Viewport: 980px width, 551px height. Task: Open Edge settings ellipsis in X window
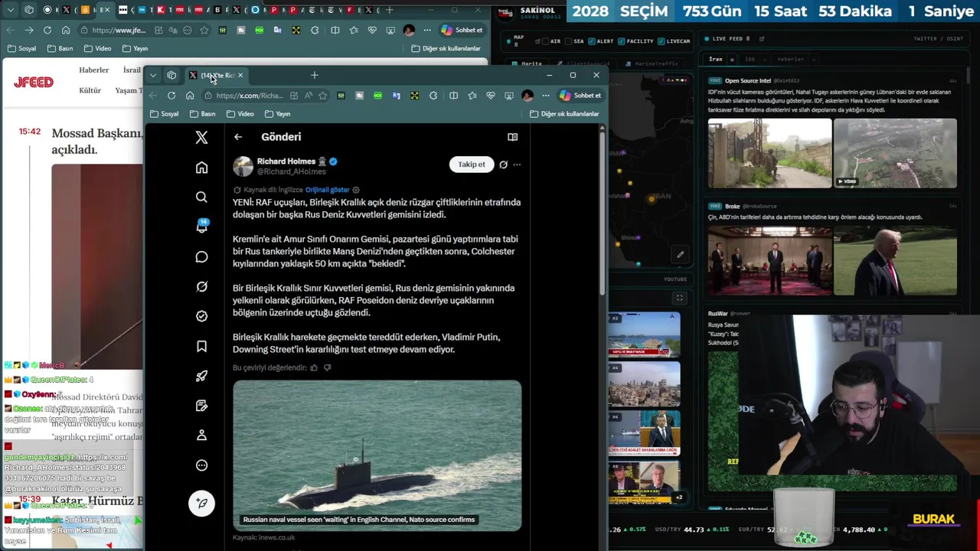pos(545,96)
